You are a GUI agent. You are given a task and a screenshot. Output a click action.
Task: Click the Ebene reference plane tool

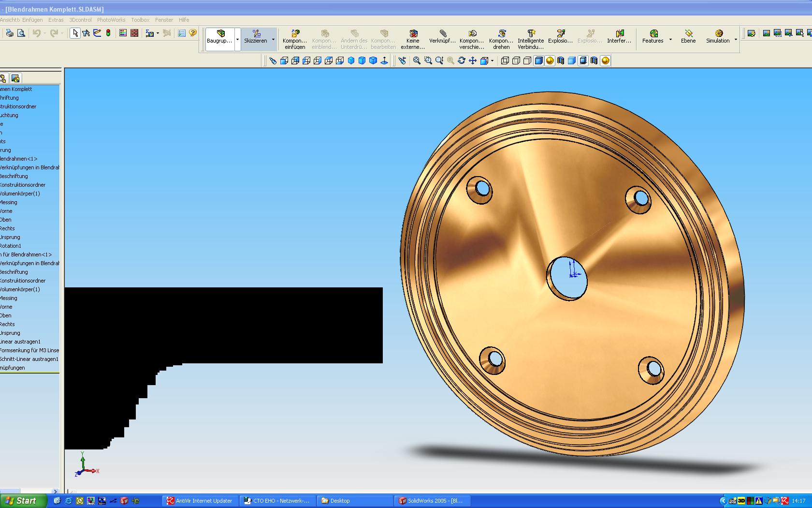point(688,36)
